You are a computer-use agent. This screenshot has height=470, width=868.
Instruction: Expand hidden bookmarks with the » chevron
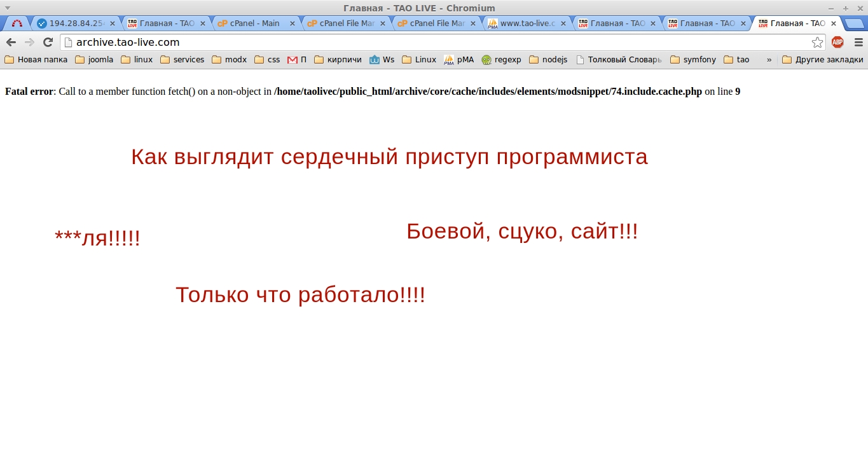coord(769,60)
